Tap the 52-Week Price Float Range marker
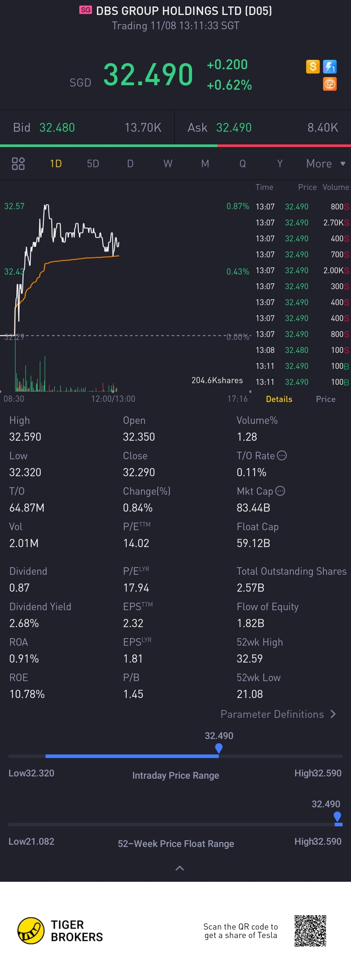This screenshot has width=351, height=980. [337, 816]
